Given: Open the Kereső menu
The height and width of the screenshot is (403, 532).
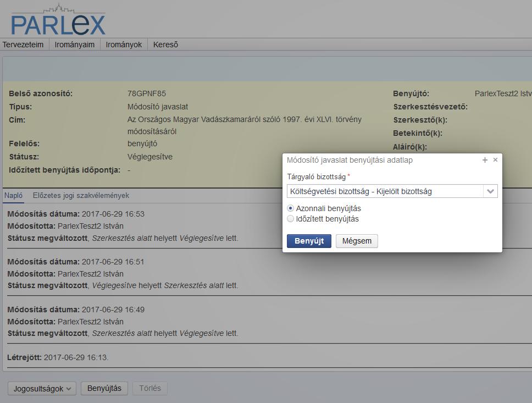Looking at the screenshot, I should coord(165,45).
